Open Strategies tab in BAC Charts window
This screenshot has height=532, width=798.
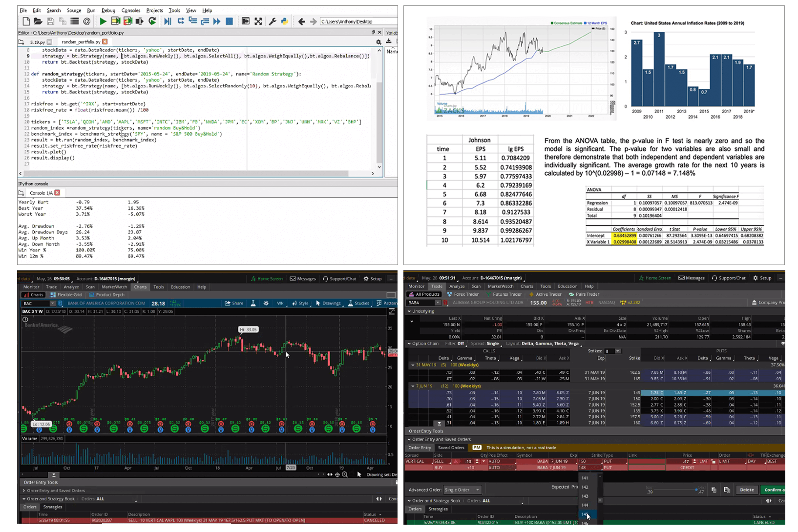53,507
